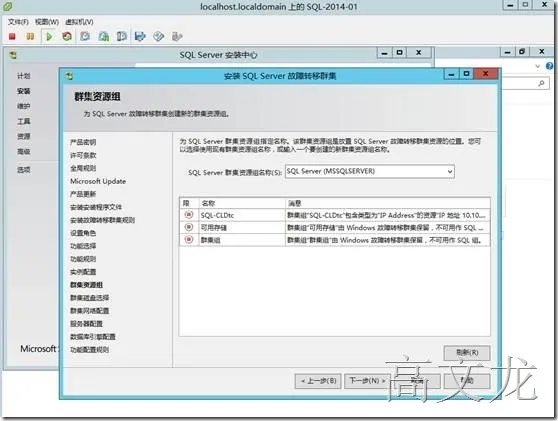Select 安装 in the installation center
The image size is (558, 421).
point(23,91)
